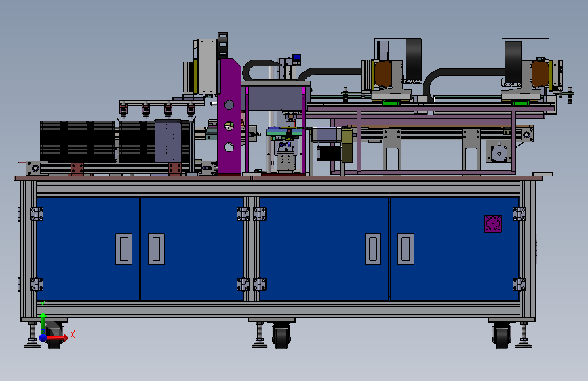Select the far-left black finned magazine block
This screenshot has height=381, width=588.
[x=77, y=142]
